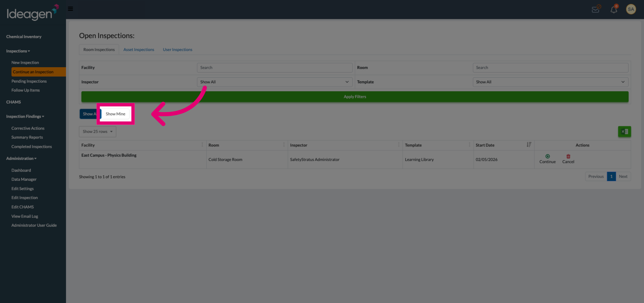This screenshot has height=303, width=644.
Task: Open New Inspection in the sidebar
Action: [x=25, y=62]
